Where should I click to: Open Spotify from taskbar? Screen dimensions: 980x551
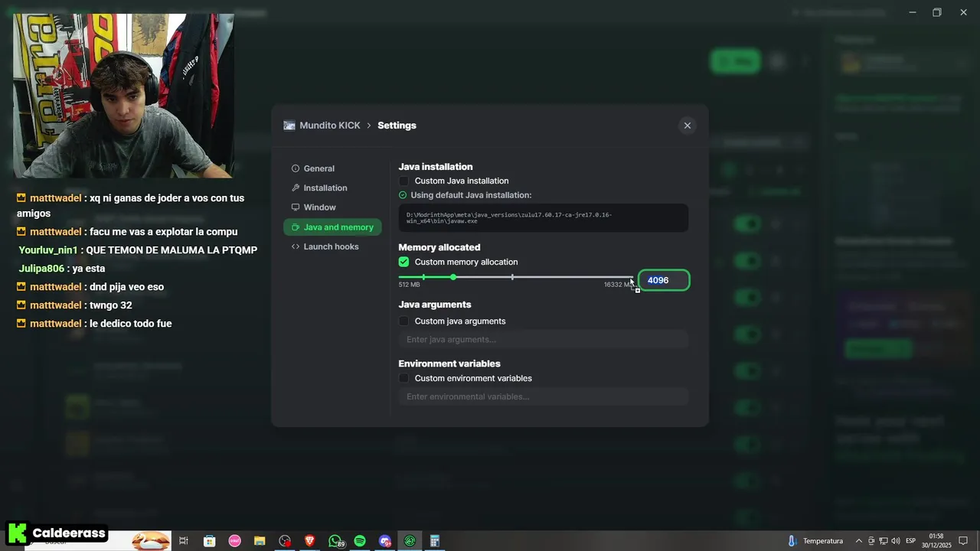coord(360,541)
